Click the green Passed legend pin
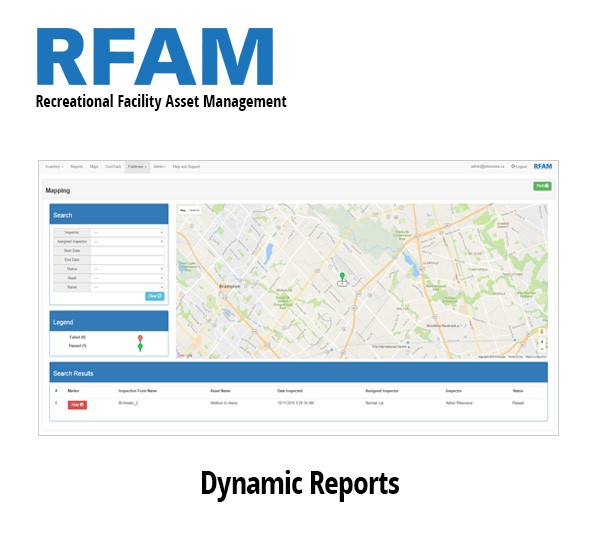600x555 pixels. 140,347
